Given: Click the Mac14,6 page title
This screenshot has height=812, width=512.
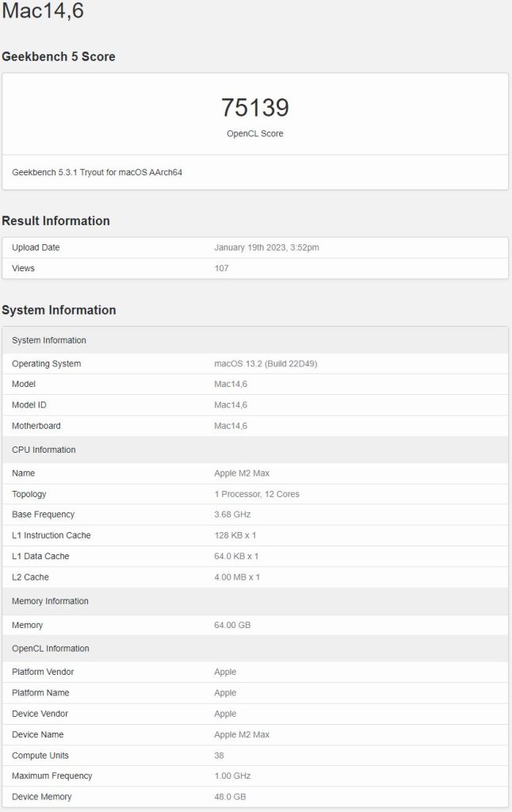Looking at the screenshot, I should pyautogui.click(x=43, y=11).
